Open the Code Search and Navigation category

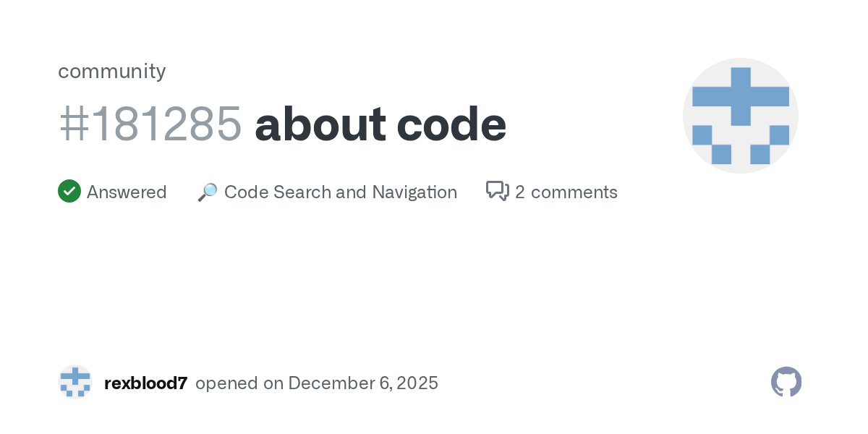pyautogui.click(x=341, y=192)
